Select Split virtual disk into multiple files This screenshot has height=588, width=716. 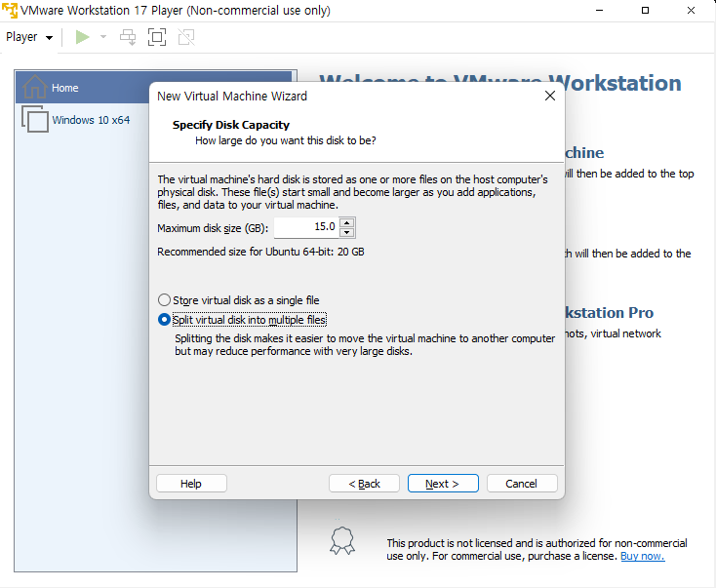coord(242,320)
